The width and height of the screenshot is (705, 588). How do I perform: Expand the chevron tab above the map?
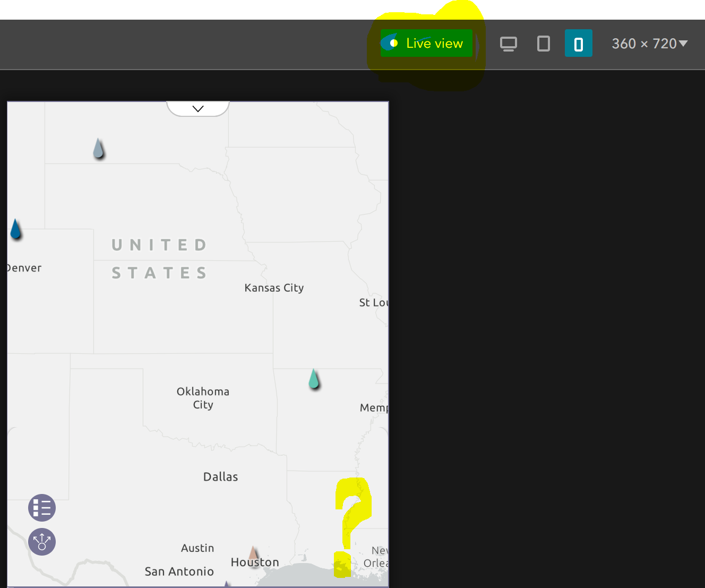198,108
